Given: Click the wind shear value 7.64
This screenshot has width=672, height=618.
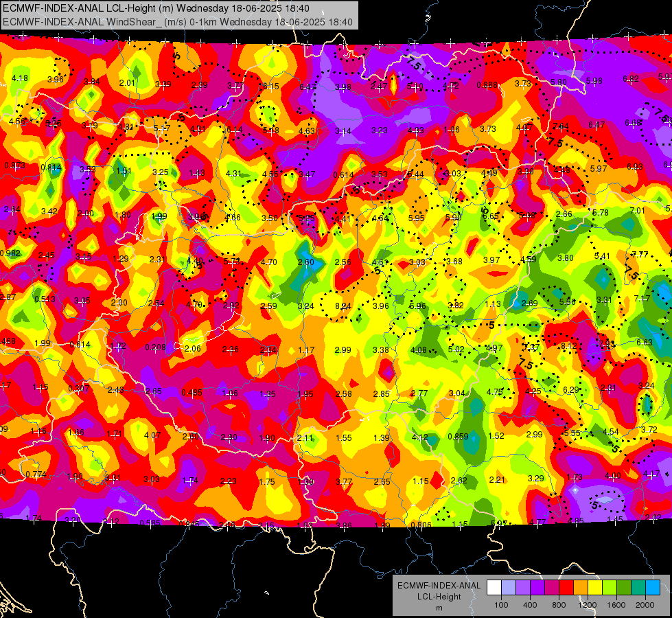Looking at the screenshot, I should (561, 126).
